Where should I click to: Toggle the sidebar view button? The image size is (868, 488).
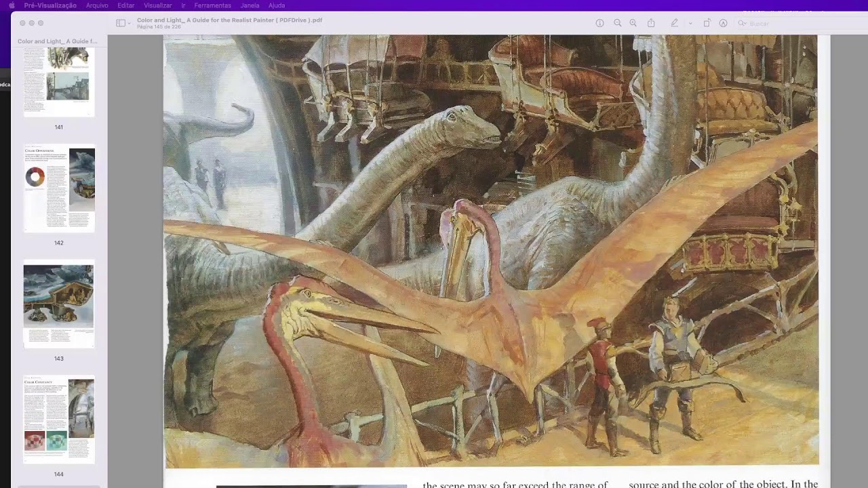coord(121,23)
